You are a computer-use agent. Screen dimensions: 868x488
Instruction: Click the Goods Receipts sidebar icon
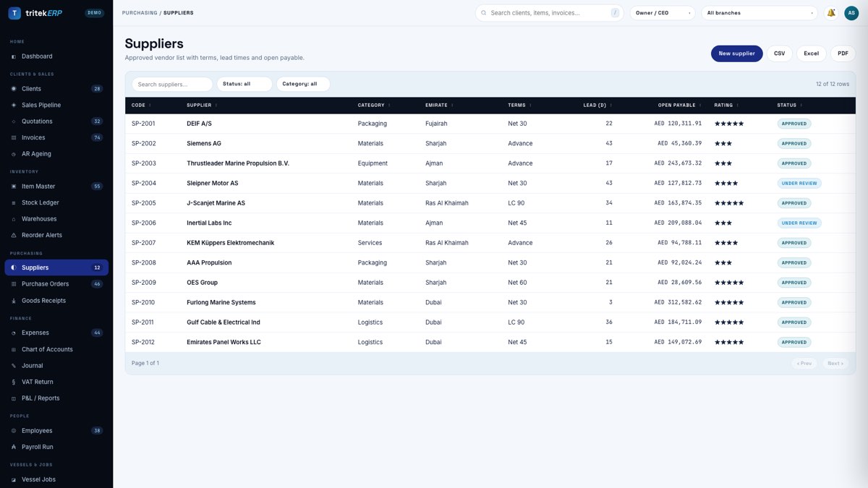14,301
